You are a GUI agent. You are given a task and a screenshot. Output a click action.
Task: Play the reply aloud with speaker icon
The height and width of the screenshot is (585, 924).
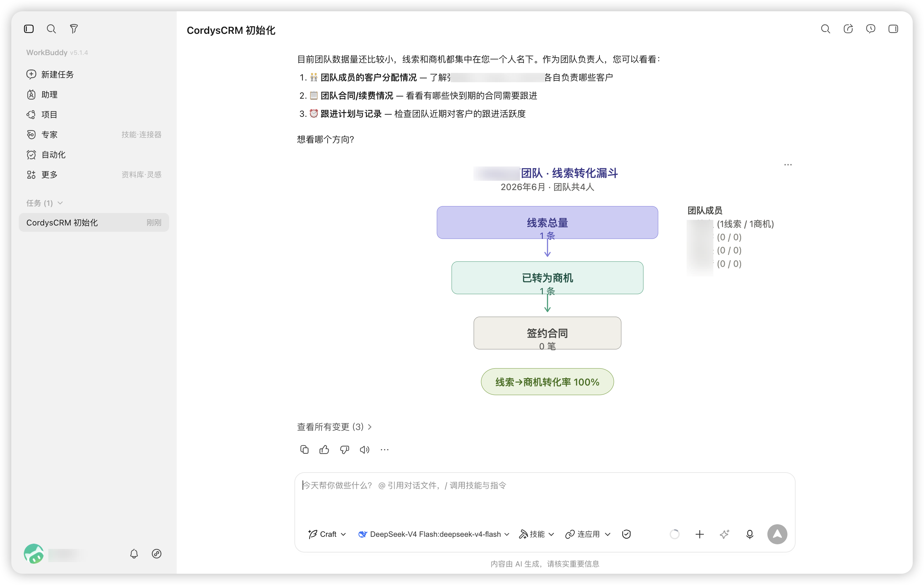coord(365,450)
